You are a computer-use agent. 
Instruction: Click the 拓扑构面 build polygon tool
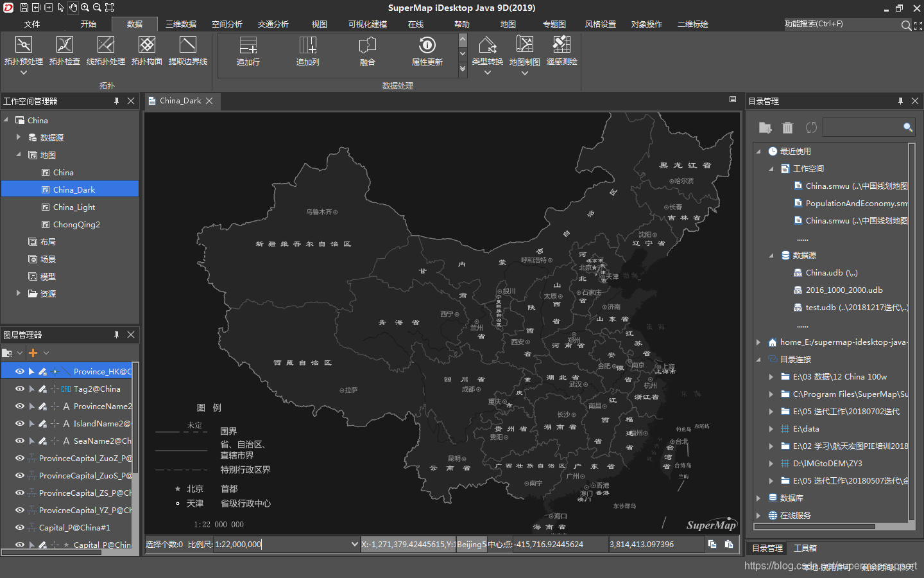(x=147, y=51)
